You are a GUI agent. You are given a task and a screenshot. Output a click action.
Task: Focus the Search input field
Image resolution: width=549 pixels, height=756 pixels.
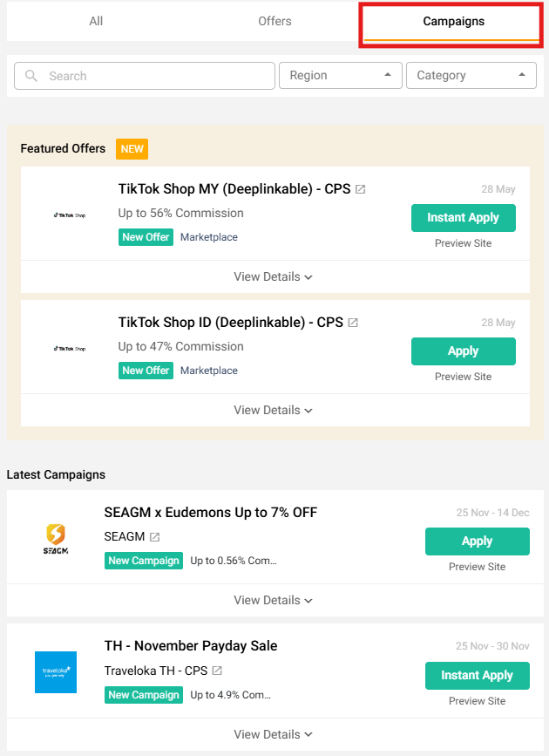(x=157, y=76)
